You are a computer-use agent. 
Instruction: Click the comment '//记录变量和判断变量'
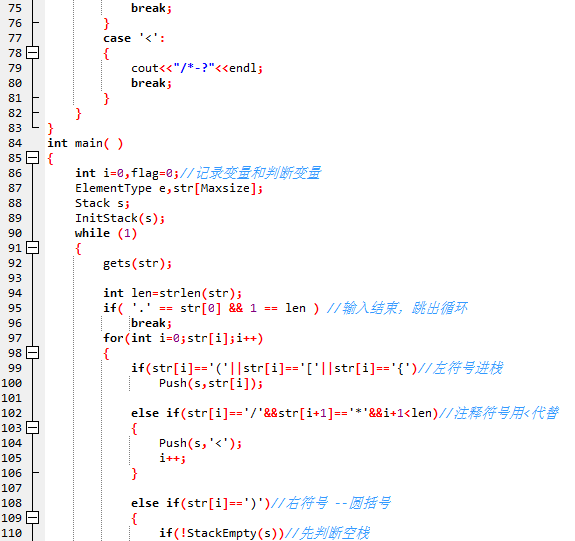[x=250, y=173]
